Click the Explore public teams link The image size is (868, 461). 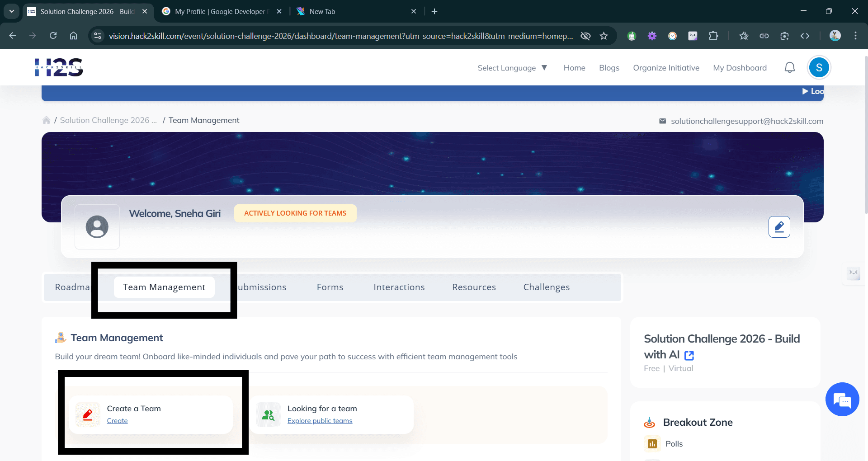coord(320,420)
